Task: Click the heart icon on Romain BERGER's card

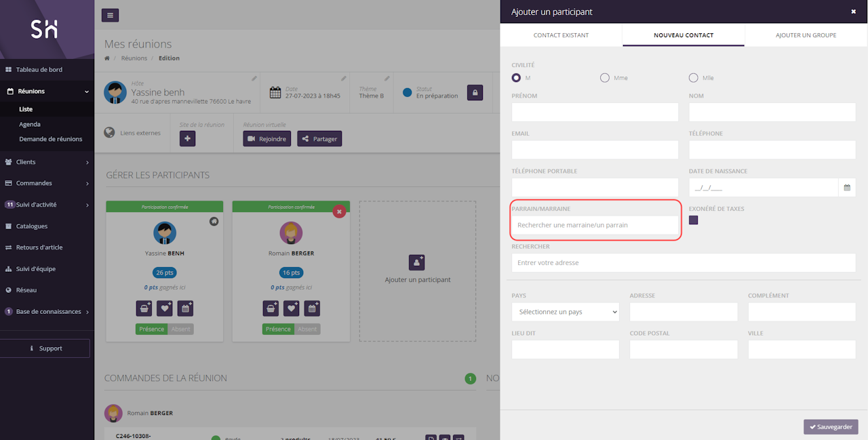Action: pyautogui.click(x=291, y=308)
